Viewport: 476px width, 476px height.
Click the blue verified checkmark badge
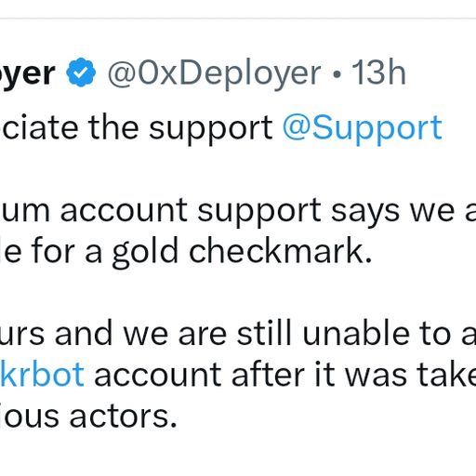[81, 73]
